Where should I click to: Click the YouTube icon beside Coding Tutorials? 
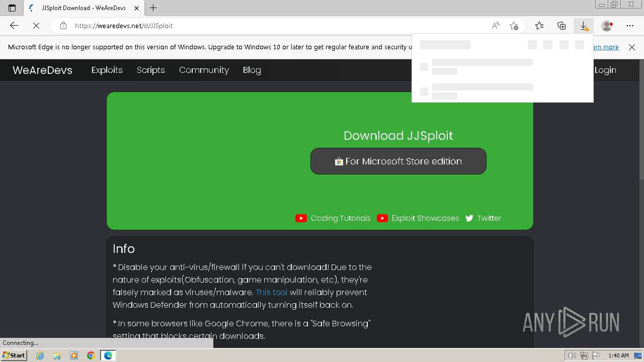[x=301, y=218]
